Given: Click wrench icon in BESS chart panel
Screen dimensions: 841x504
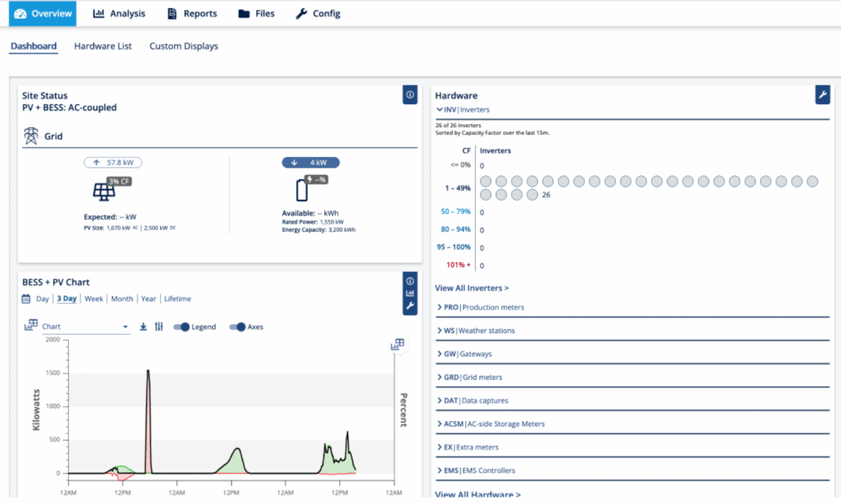Looking at the screenshot, I should click(x=410, y=305).
